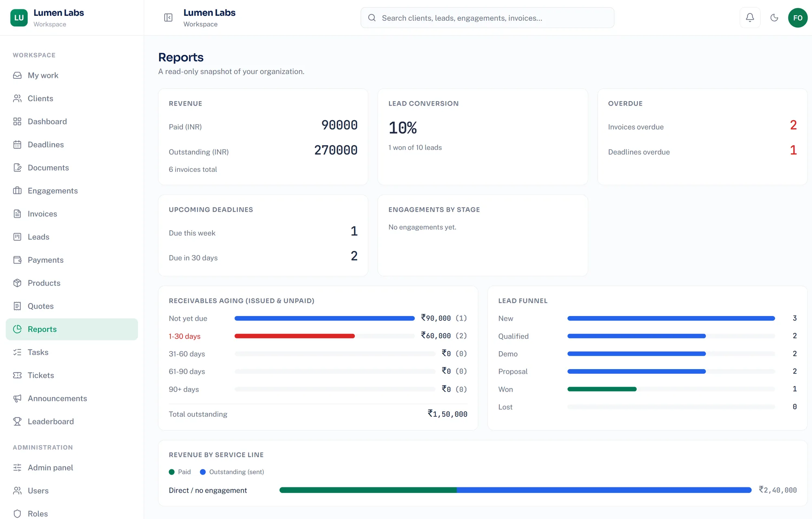Click the search magnifier icon
The image size is (812, 519).
click(371, 18)
